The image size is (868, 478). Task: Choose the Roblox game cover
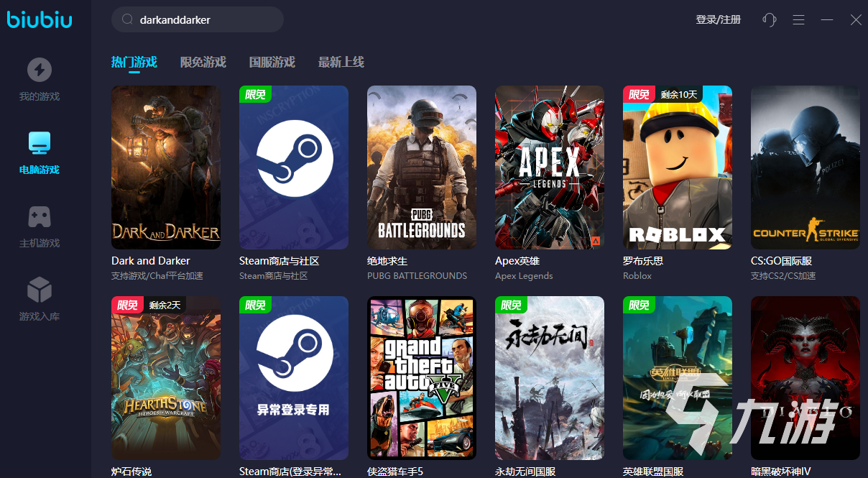[678, 167]
